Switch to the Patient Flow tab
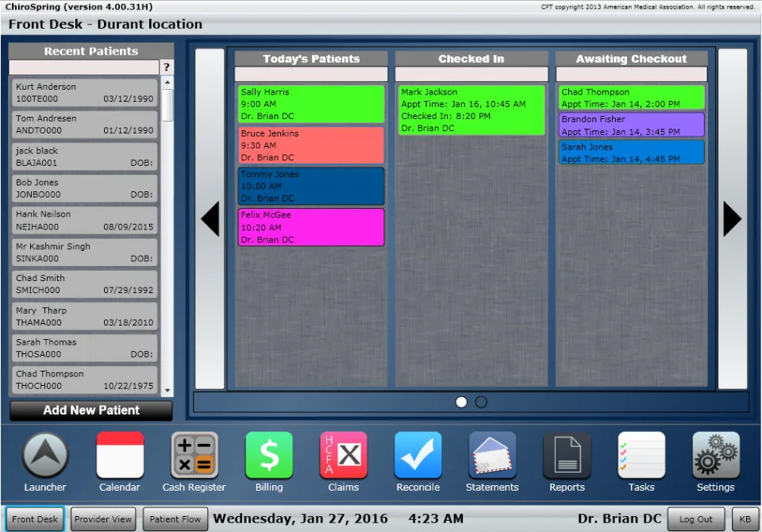762x532 pixels. click(x=175, y=519)
